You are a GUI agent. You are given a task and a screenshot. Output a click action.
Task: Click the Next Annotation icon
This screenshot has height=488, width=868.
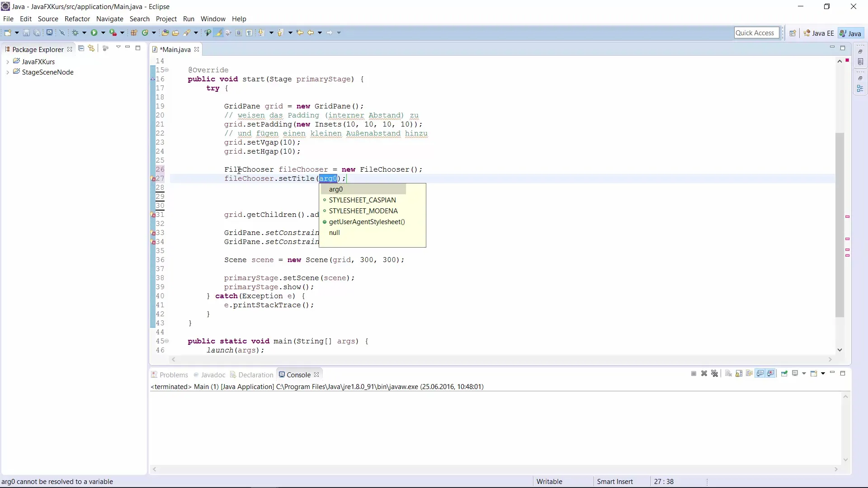tap(261, 33)
